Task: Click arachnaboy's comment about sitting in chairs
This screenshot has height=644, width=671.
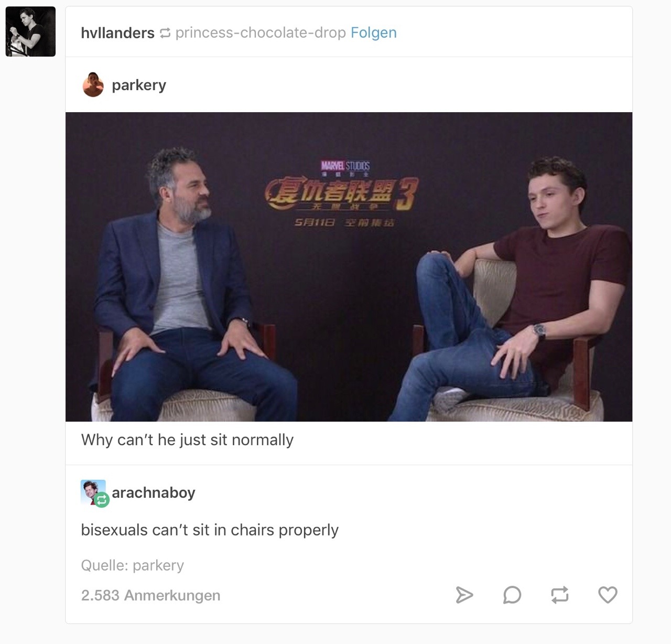Action: tap(210, 530)
